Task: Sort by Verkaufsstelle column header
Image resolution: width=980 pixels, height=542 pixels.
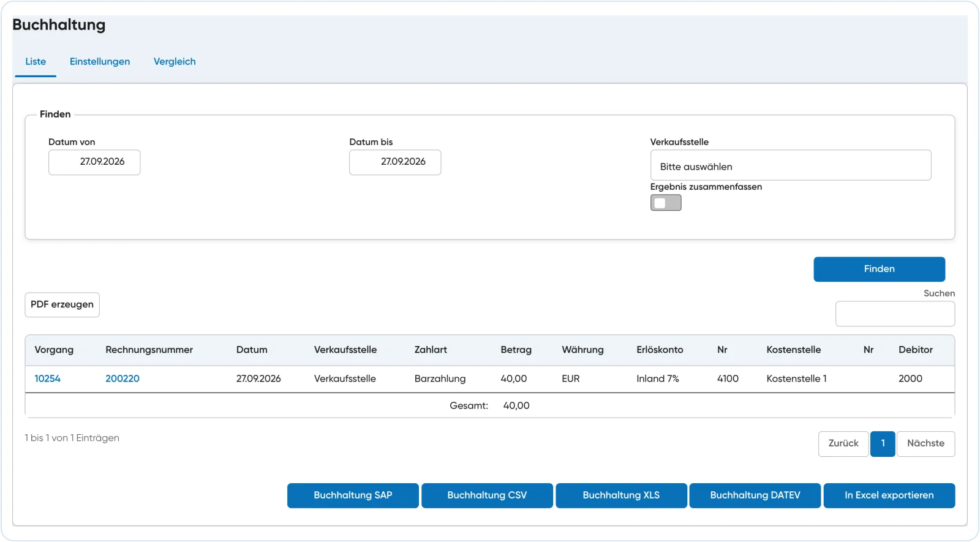Action: click(345, 350)
